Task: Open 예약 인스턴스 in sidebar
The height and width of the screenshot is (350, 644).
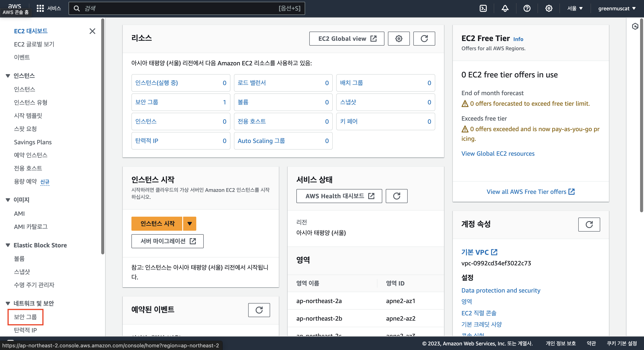Action: [x=30, y=155]
